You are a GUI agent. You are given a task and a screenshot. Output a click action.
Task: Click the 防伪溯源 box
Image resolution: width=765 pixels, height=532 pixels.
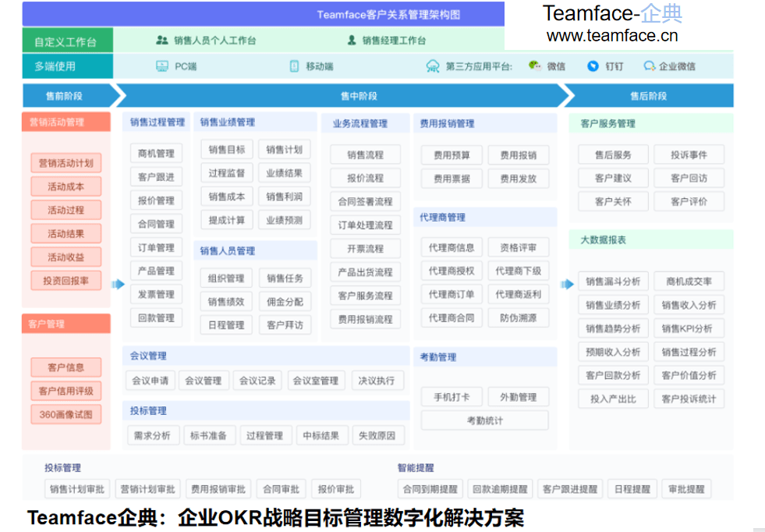pyautogui.click(x=519, y=317)
